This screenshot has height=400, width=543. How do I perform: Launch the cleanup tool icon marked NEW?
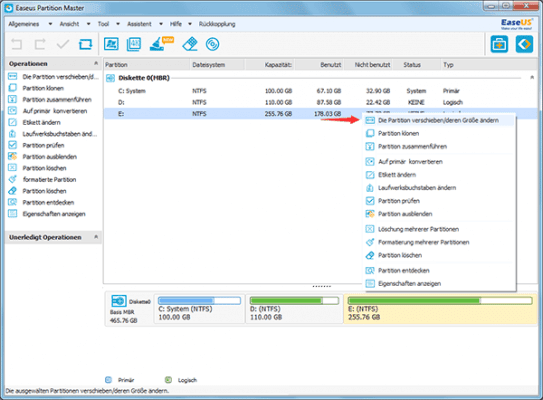tap(161, 44)
